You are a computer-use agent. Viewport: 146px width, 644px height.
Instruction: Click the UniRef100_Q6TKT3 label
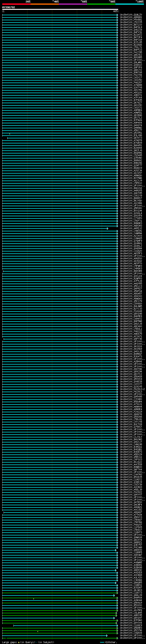pyautogui.click(x=131, y=138)
